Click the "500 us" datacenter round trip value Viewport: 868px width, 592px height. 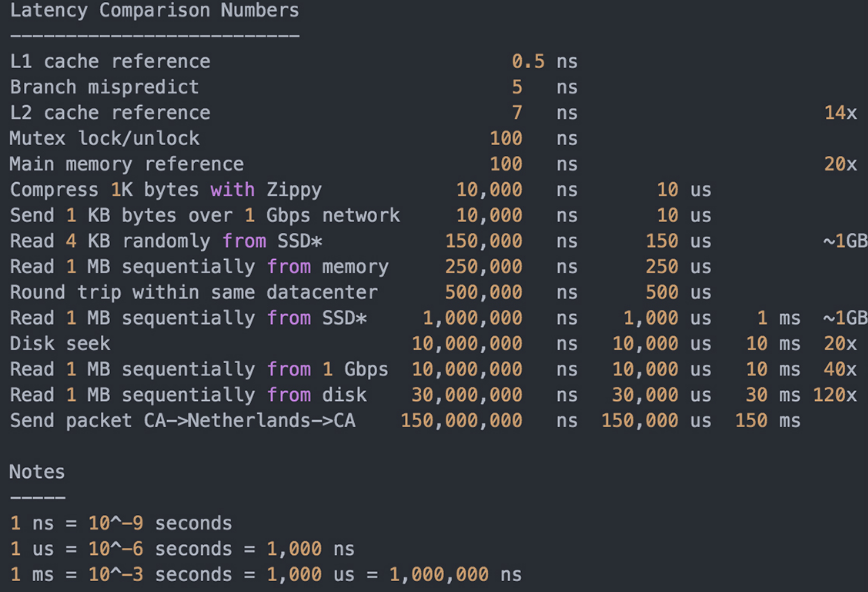[678, 292]
